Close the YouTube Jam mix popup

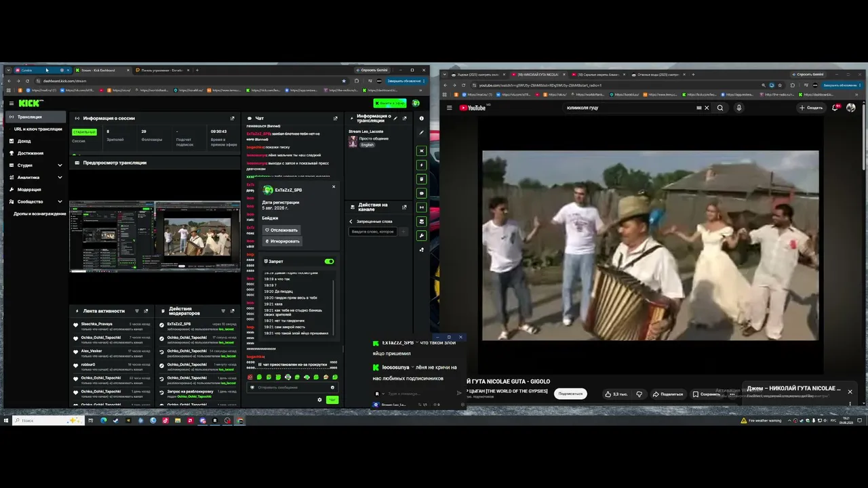(x=850, y=392)
